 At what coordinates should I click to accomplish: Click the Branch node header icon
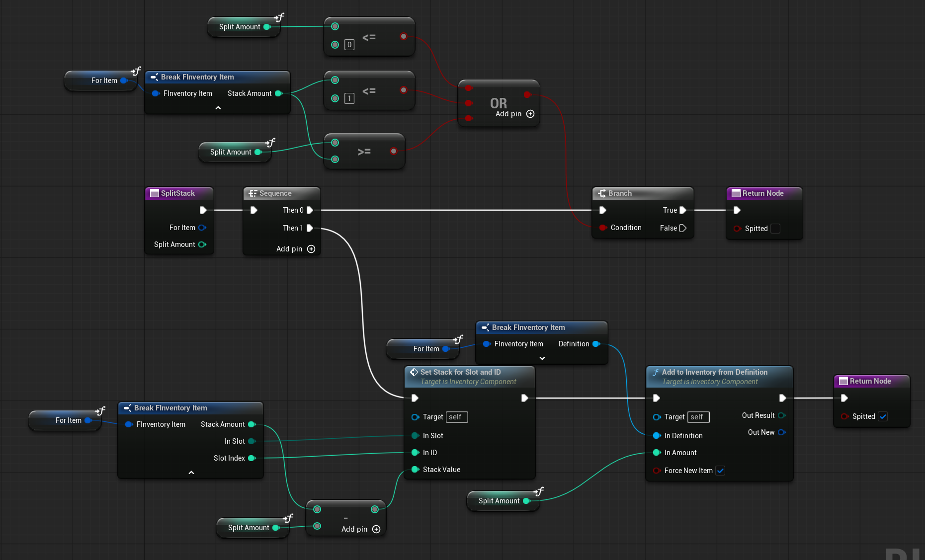(x=602, y=193)
